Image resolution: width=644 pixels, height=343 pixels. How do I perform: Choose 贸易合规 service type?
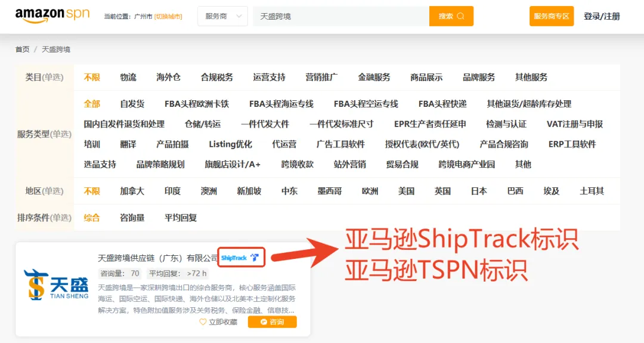pos(402,164)
